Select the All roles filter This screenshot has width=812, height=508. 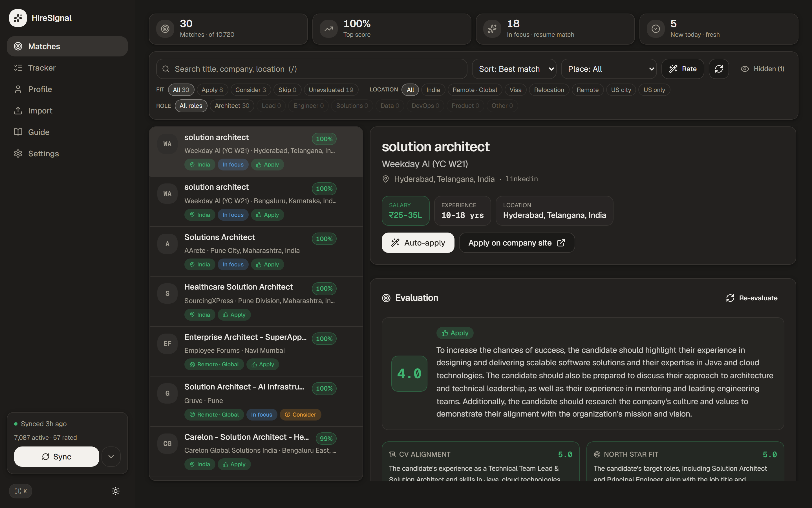tap(191, 106)
